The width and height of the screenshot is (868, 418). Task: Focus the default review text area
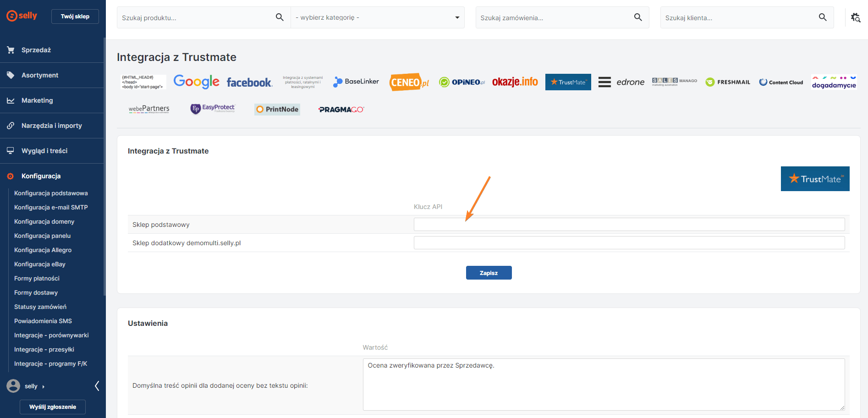[603, 384]
